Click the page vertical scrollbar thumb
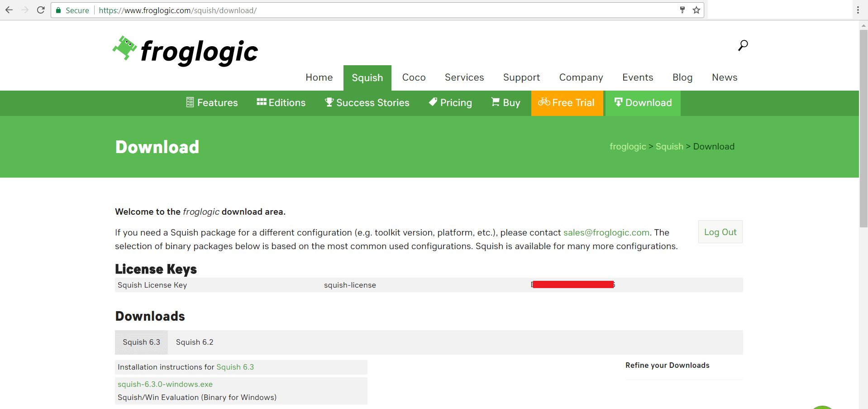Image resolution: width=868 pixels, height=409 pixels. coord(863,128)
